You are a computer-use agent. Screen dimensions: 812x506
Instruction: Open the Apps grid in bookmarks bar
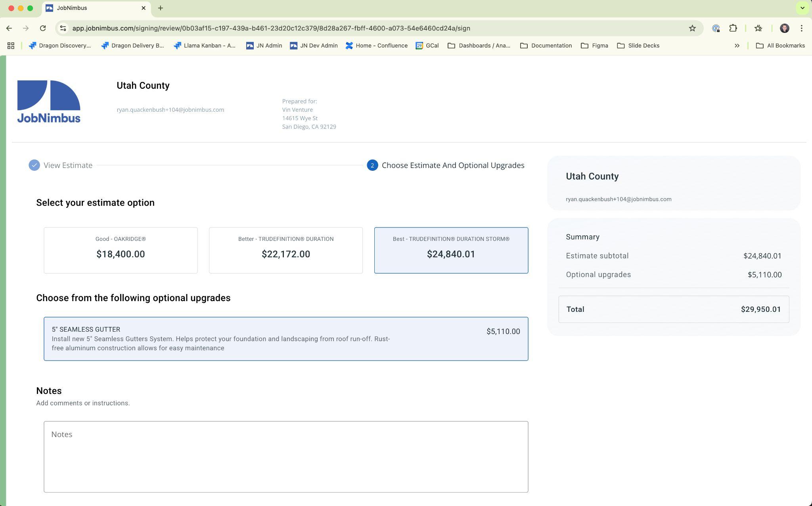(11, 46)
